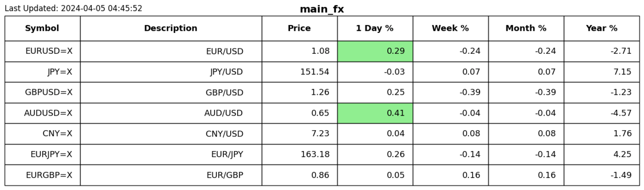
Task: Select the Description column header
Action: coord(171,28)
